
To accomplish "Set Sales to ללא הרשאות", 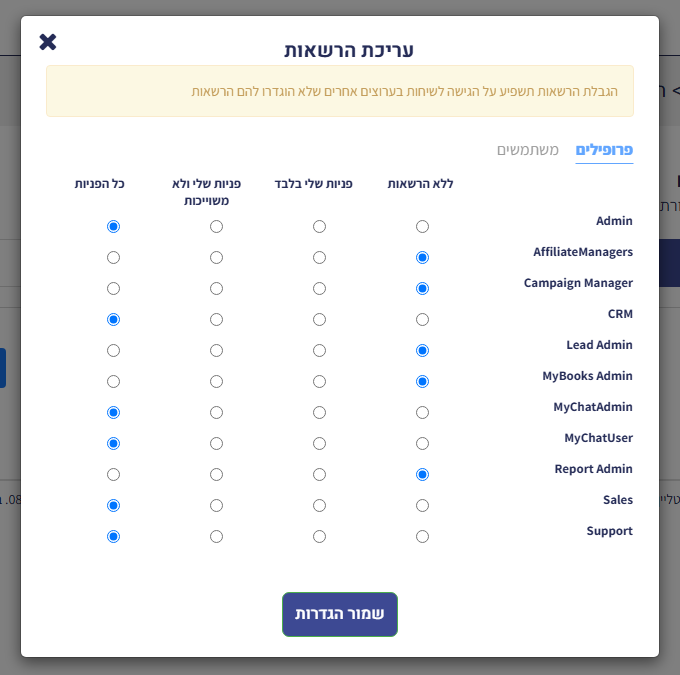I will click(x=422, y=506).
